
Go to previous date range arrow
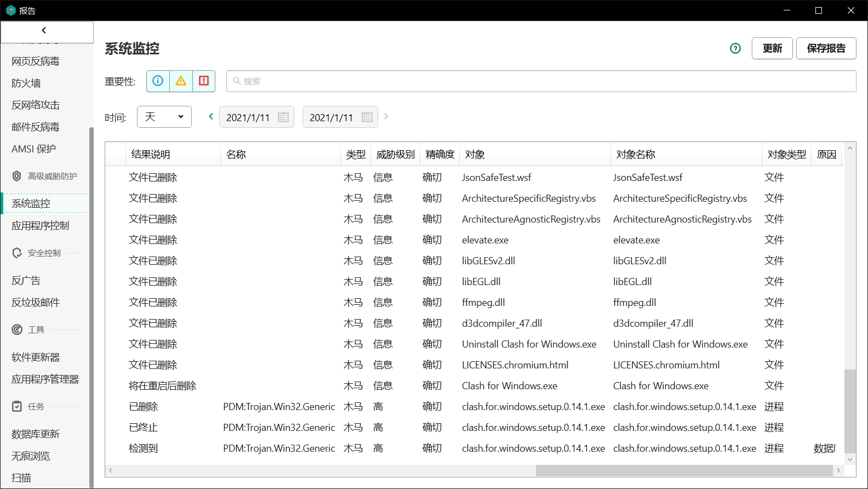pos(211,116)
